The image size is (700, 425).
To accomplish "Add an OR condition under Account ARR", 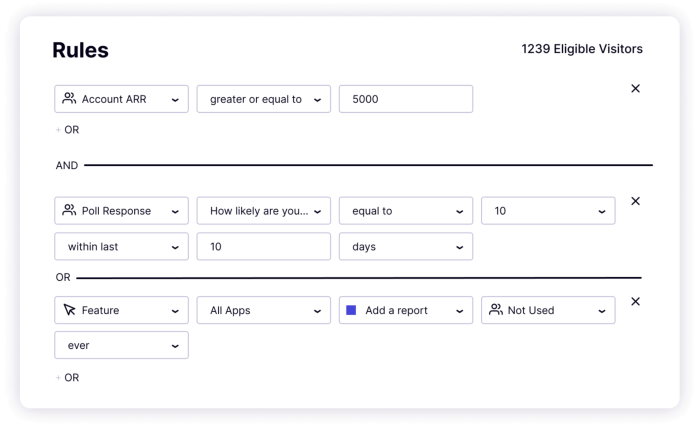I will pos(67,130).
